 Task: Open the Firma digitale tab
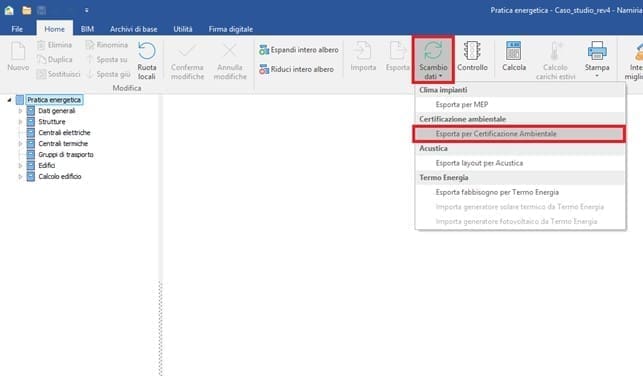click(x=230, y=29)
